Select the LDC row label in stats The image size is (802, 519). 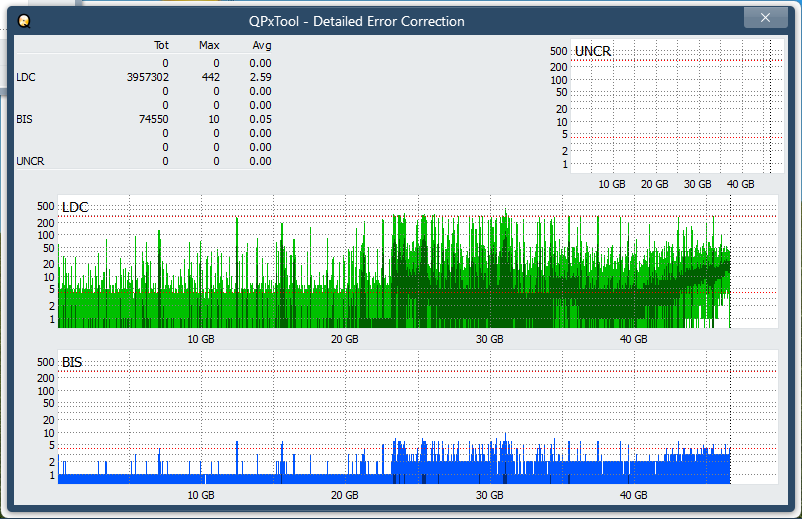pos(26,77)
